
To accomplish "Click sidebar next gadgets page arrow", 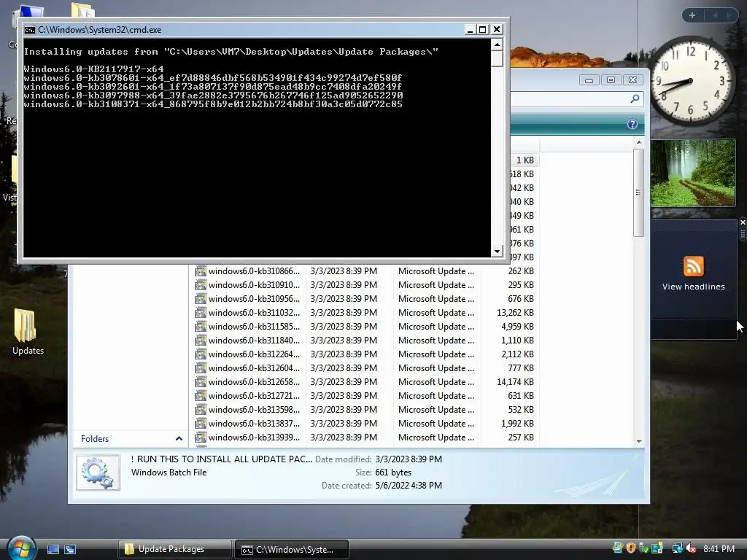I will coord(729,15).
